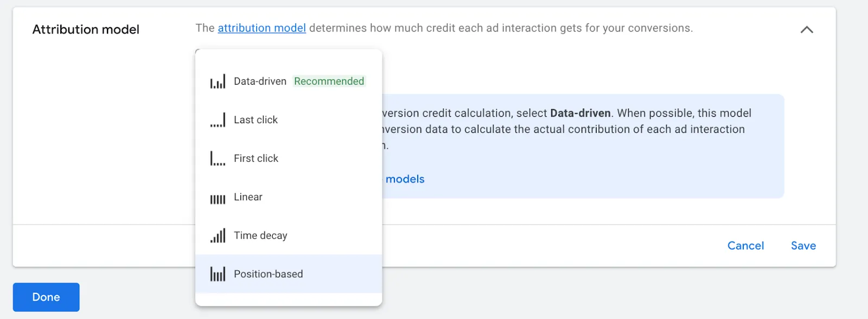Collapse the Attribution model section
868x319 pixels.
click(x=807, y=29)
